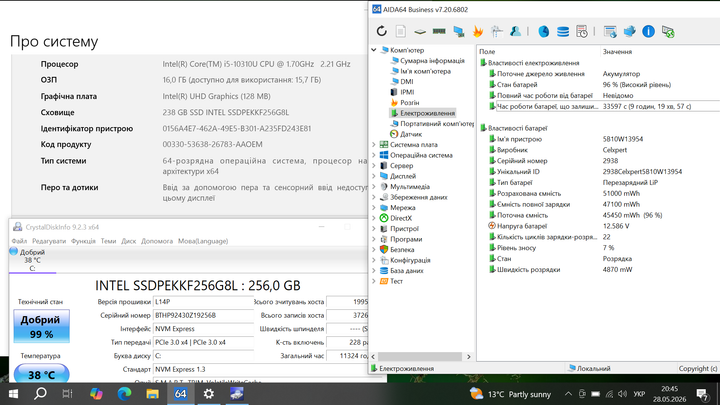The height and width of the screenshot is (405, 720).
Task: Select DMI tree item
Action: click(407, 82)
